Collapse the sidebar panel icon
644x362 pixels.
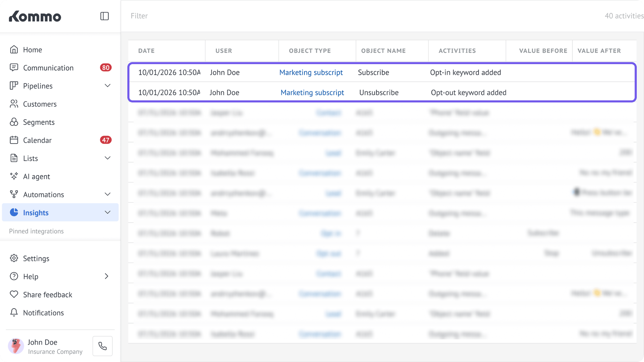(x=104, y=16)
